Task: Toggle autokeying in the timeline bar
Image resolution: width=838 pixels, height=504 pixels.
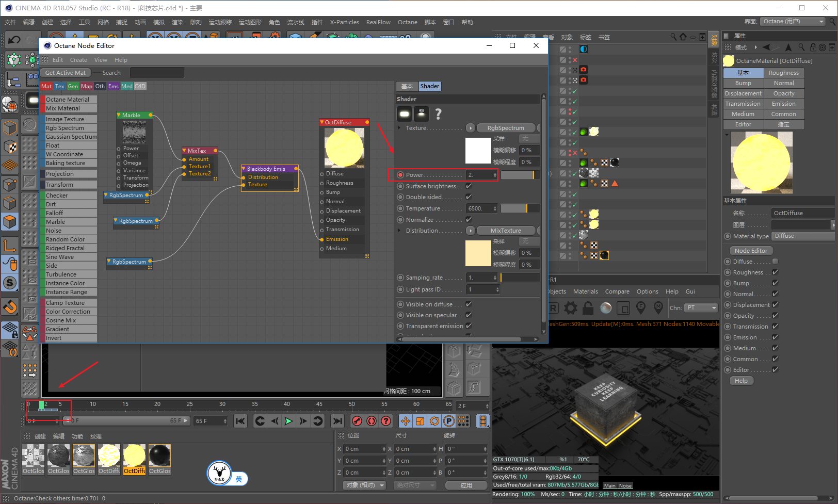Action: (x=371, y=421)
